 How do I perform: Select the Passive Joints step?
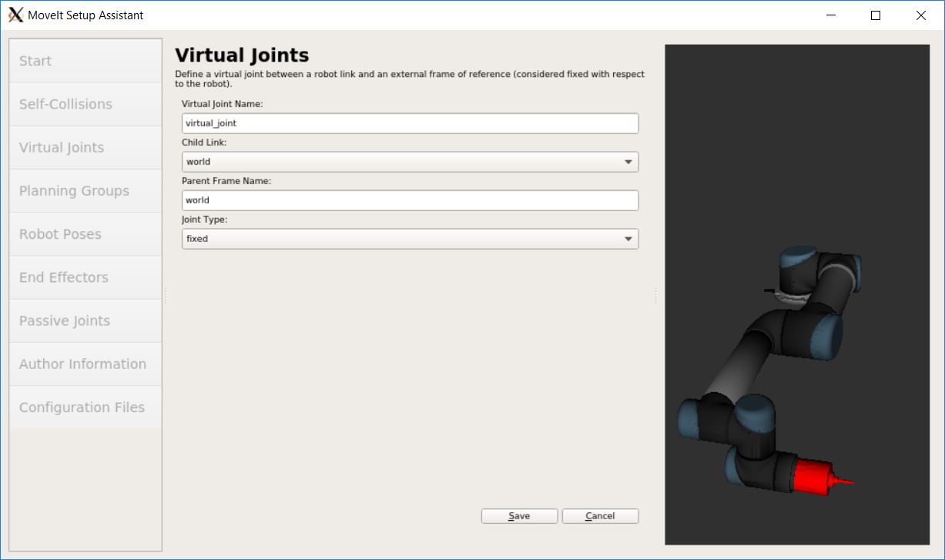(x=85, y=320)
